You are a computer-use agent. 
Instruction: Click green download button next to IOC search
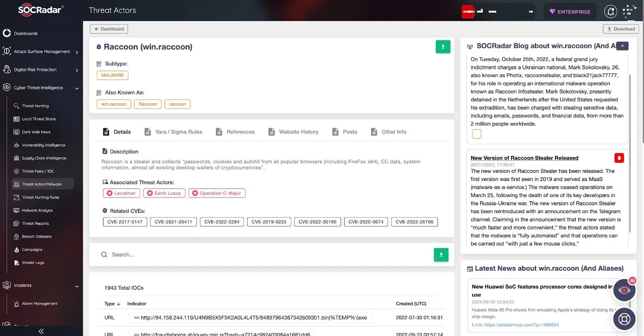click(441, 255)
